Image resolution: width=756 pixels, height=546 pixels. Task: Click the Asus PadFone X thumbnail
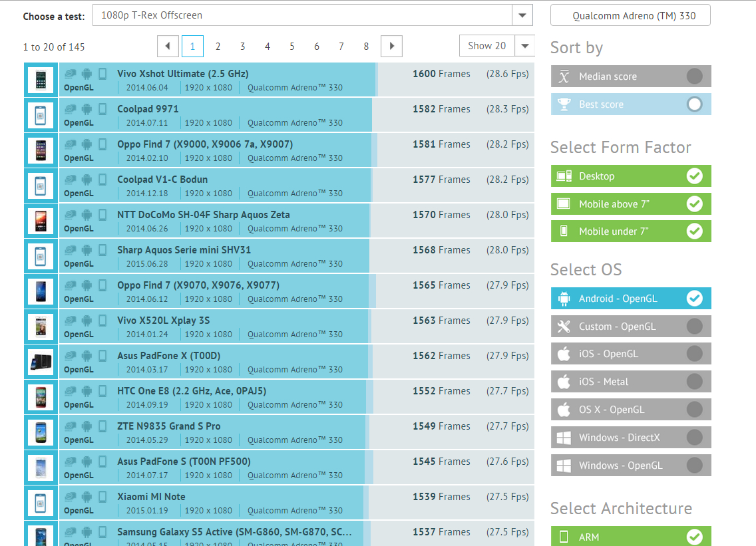[41, 362]
